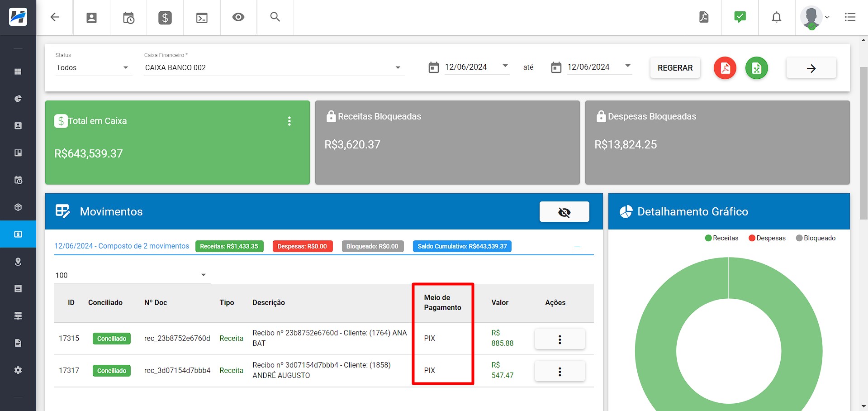Click the end date calendar icon
This screenshot has width=868, height=411.
tap(556, 67)
